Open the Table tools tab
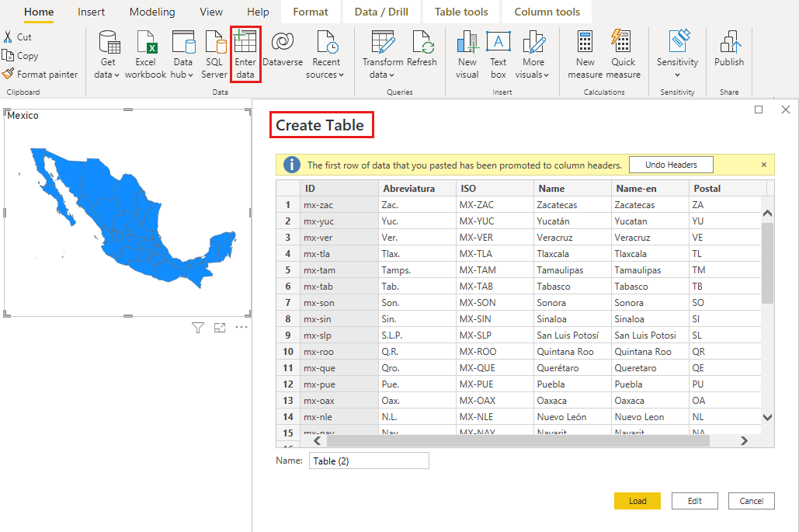This screenshot has width=799, height=532. point(460,12)
